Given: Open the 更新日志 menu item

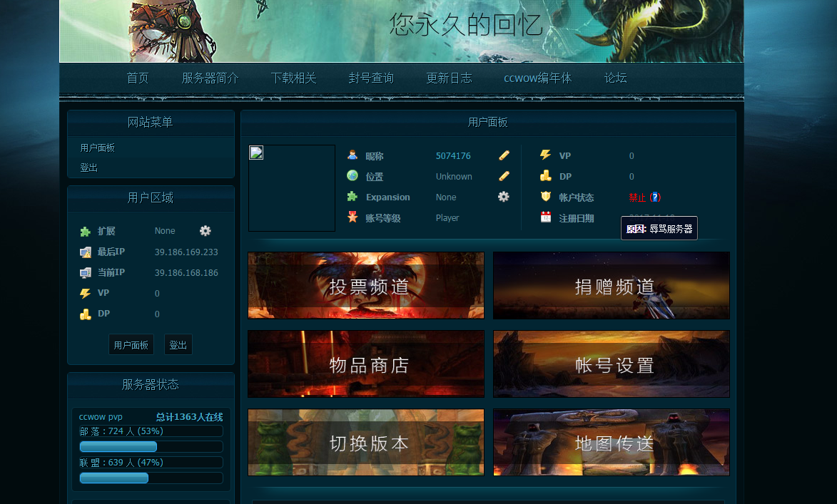Looking at the screenshot, I should tap(450, 78).
